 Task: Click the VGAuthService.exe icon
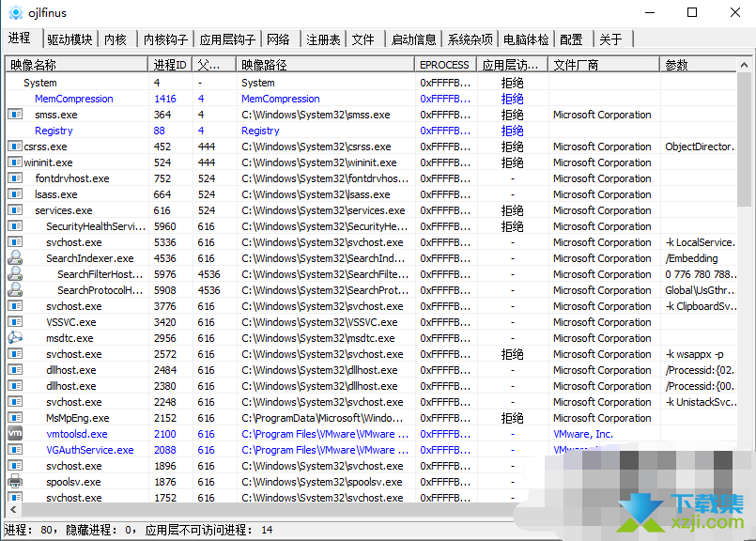click(15, 449)
